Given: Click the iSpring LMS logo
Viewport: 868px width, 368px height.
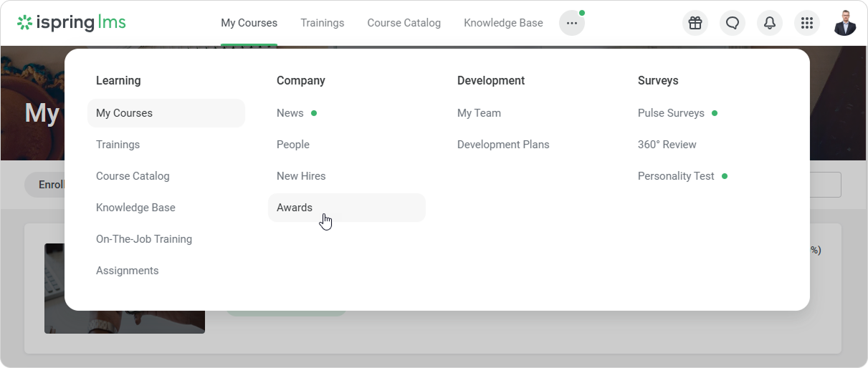Looking at the screenshot, I should pyautogui.click(x=72, y=23).
